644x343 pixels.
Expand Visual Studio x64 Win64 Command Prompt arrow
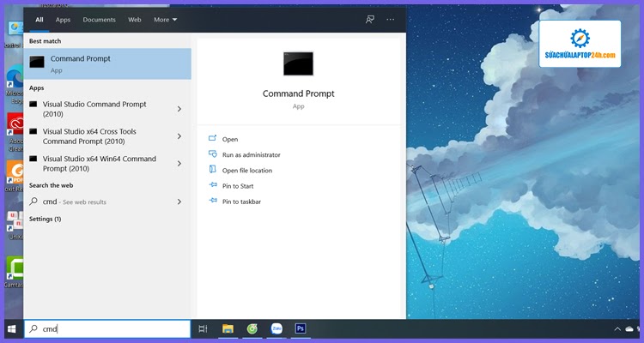coord(179,164)
